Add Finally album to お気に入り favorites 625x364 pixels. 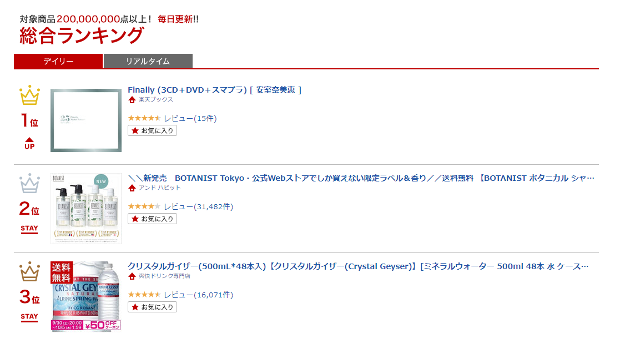click(x=152, y=130)
